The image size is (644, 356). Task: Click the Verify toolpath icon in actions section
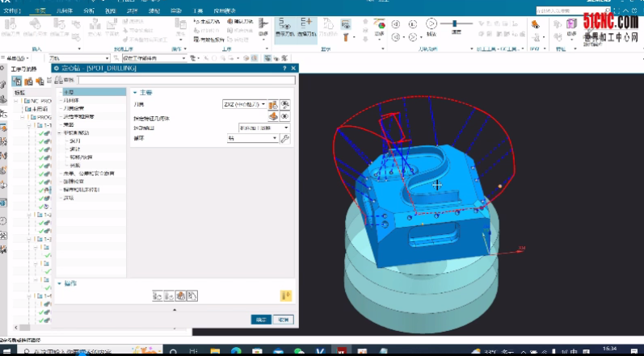click(x=181, y=296)
